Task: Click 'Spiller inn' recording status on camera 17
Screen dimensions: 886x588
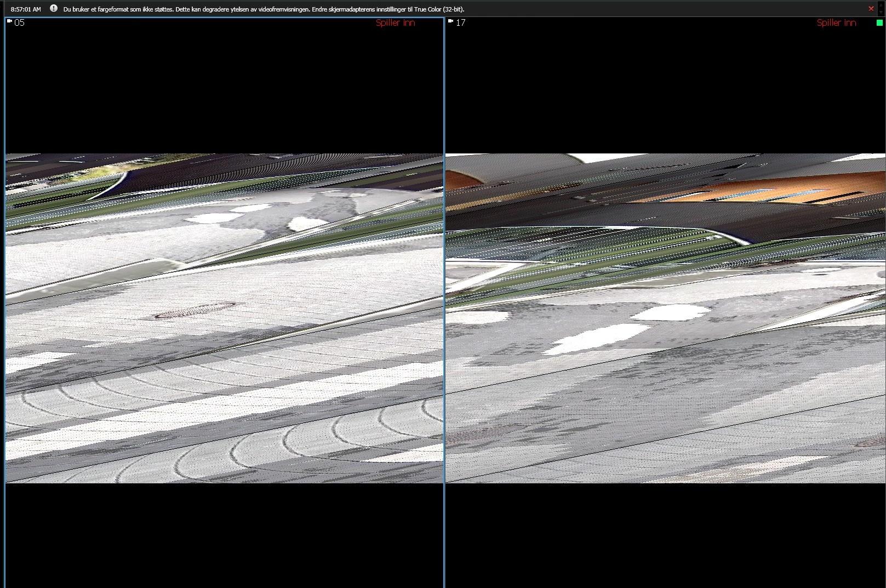Action: tap(836, 22)
